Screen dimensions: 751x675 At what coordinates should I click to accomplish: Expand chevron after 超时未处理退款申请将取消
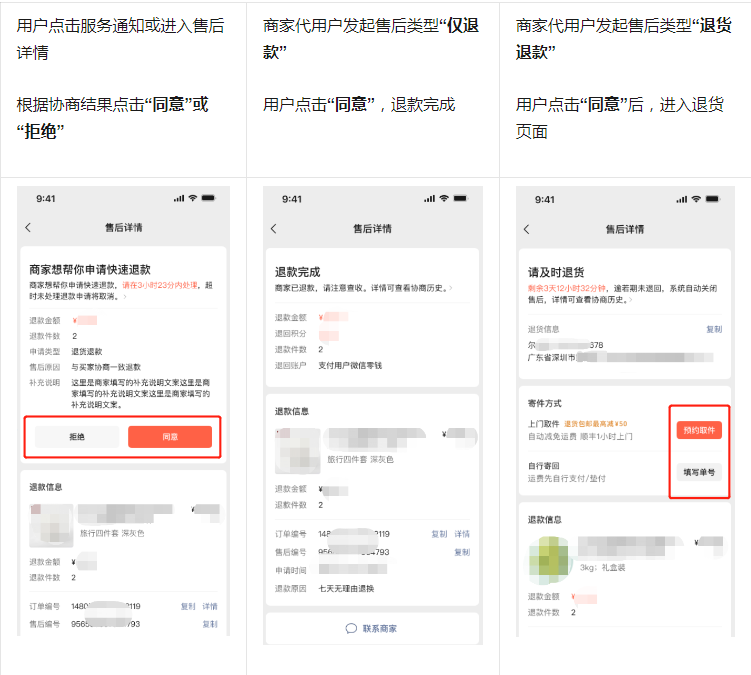(x=125, y=297)
